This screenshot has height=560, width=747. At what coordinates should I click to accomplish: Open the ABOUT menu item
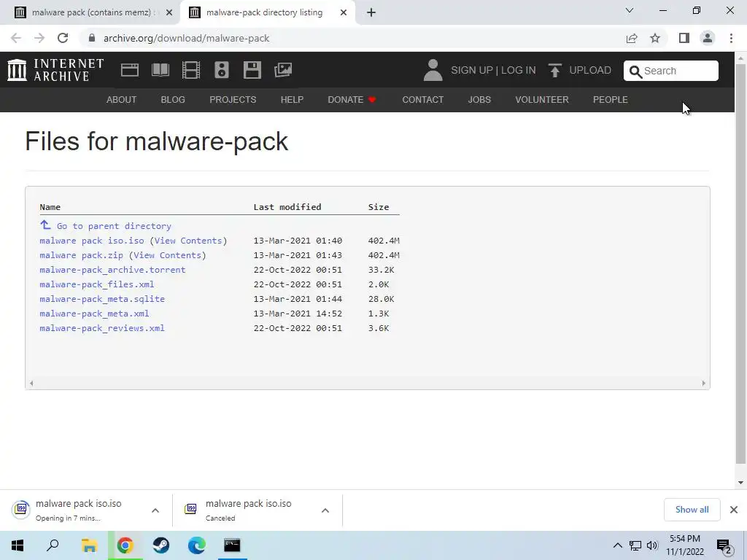click(122, 99)
